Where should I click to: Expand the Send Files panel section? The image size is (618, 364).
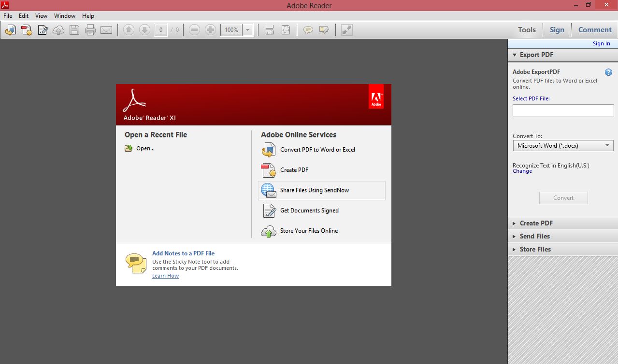point(562,236)
